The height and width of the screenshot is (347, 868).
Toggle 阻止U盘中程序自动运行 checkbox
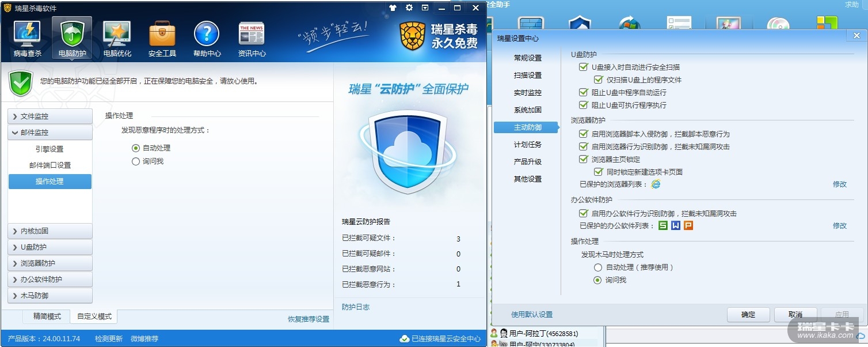coord(584,92)
